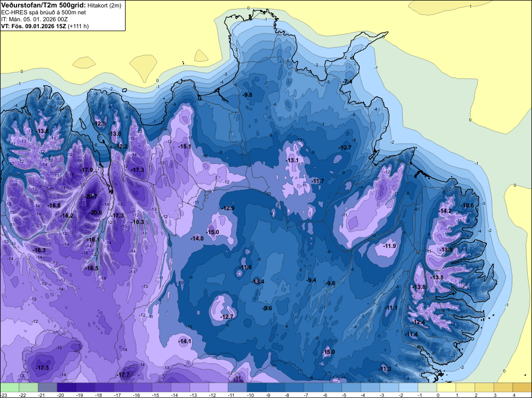Select the -20.6 temperature value
Image resolution: width=532 pixels, height=398 pixels.
tap(95, 212)
